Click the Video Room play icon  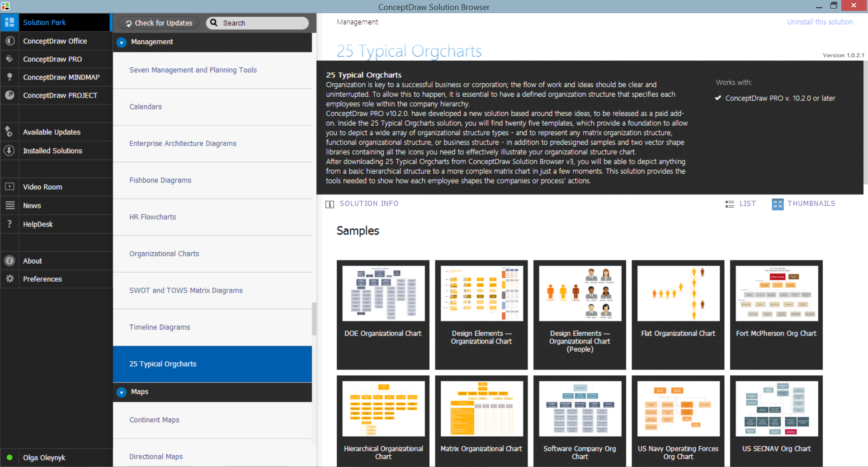click(x=9, y=187)
